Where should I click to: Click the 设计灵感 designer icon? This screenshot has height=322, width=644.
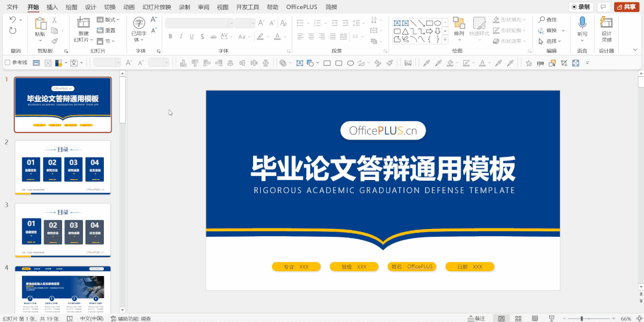606,22
